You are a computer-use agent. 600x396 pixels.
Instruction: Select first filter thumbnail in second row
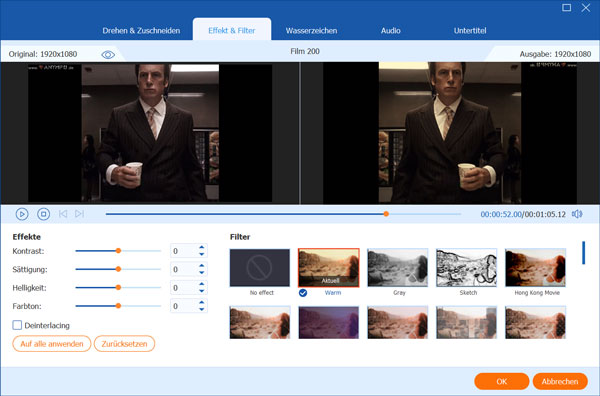click(260, 323)
